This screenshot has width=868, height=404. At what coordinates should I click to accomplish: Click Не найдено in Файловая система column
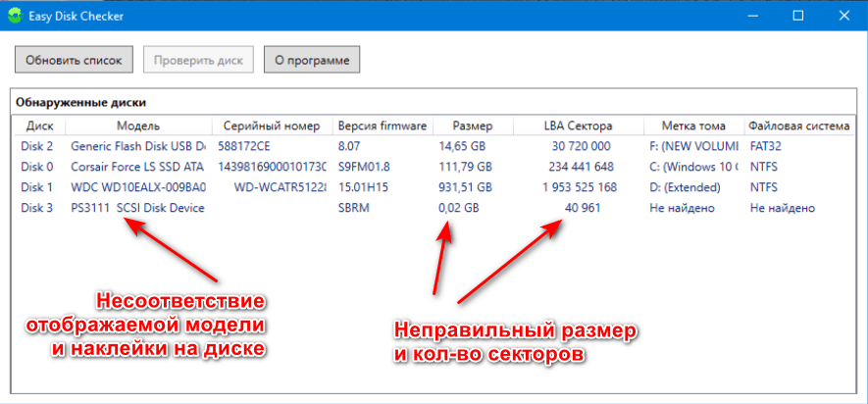[783, 209]
